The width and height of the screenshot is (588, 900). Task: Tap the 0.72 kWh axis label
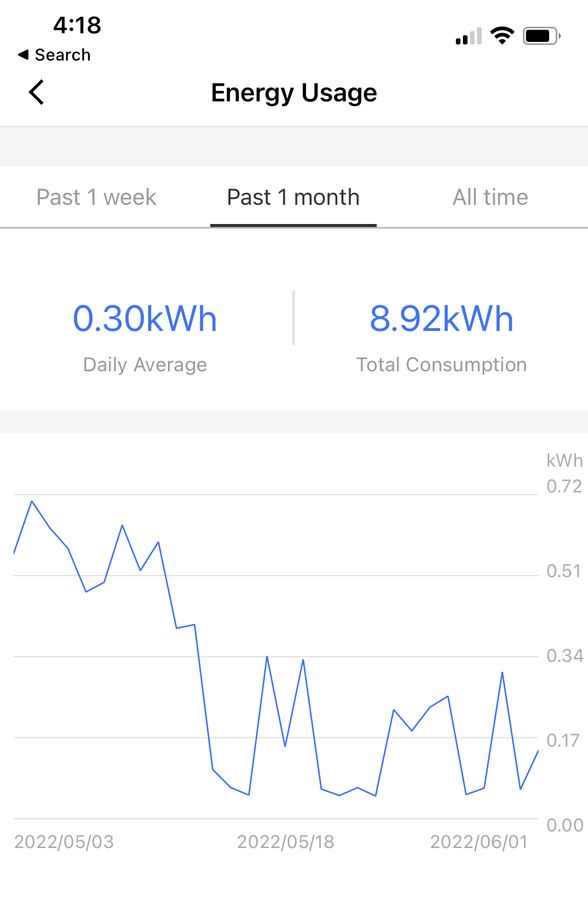click(x=565, y=486)
